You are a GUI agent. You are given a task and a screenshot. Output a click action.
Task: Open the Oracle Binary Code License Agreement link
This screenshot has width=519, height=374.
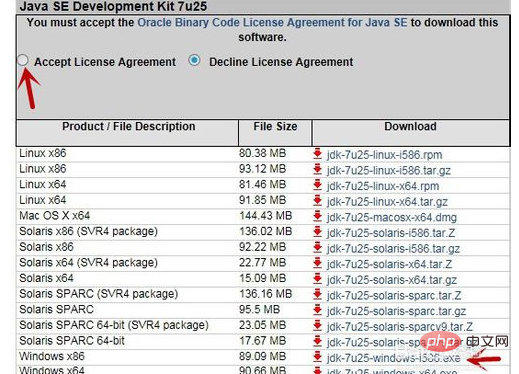[x=272, y=22]
